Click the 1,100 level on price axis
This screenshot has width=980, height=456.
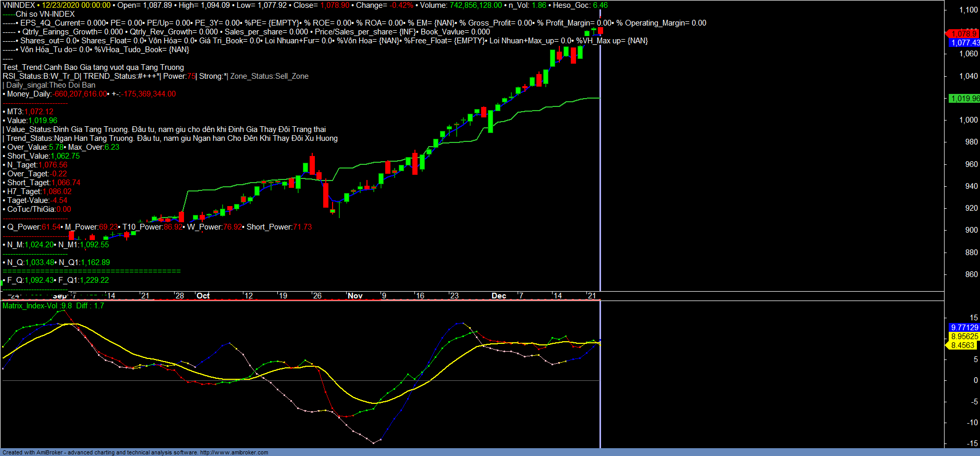[969, 10]
